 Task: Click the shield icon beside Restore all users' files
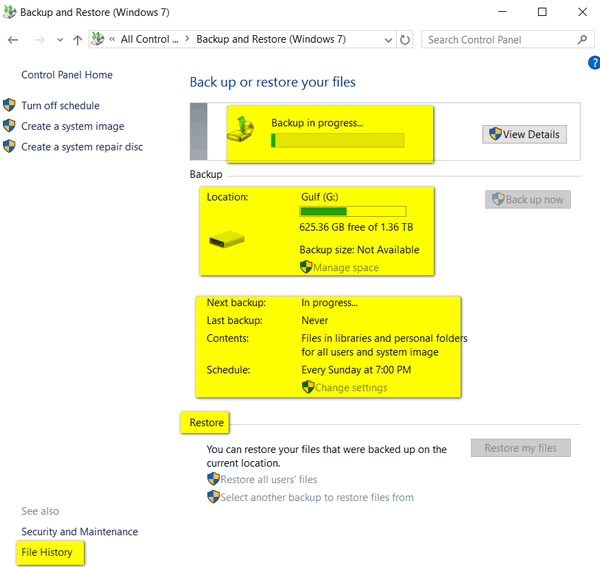(x=213, y=479)
